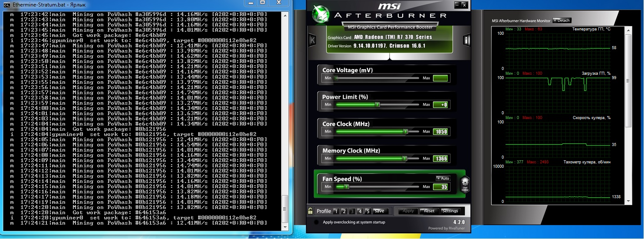Open the information i button
Image resolution: width=644 pixels, height=239 pixels.
click(x=467, y=40)
